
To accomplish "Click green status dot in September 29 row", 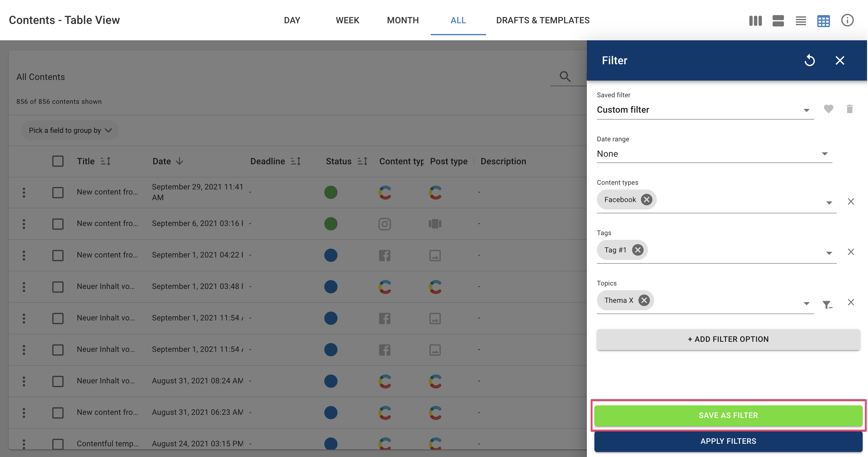I will (x=331, y=192).
